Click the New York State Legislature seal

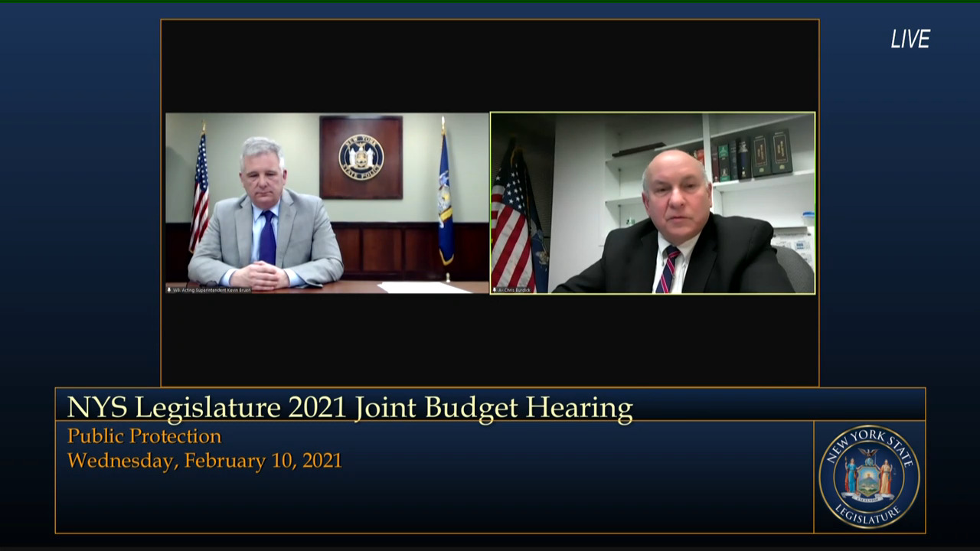click(x=869, y=477)
